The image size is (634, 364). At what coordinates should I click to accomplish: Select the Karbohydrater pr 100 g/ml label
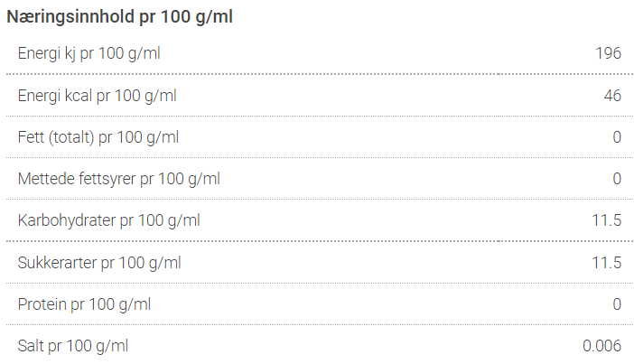click(x=108, y=220)
